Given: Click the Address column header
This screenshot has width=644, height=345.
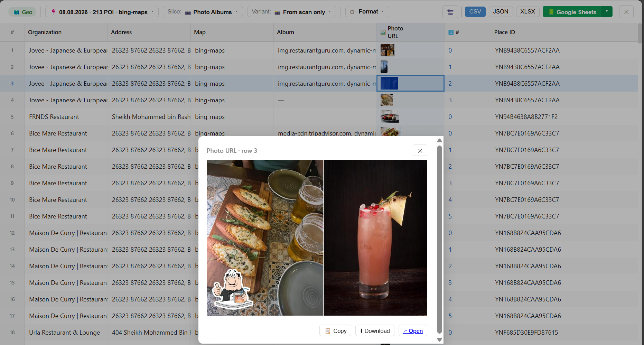Looking at the screenshot, I should click(x=149, y=32).
